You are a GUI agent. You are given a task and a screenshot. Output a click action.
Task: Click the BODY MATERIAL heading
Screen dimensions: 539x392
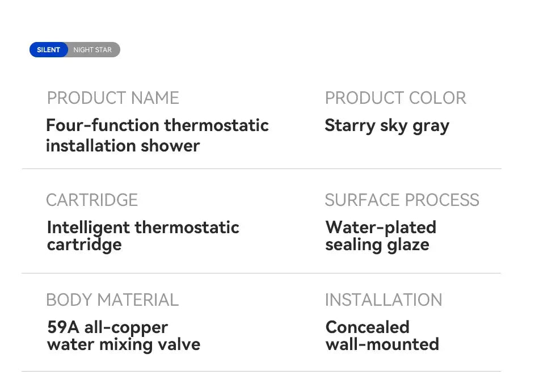tap(112, 300)
